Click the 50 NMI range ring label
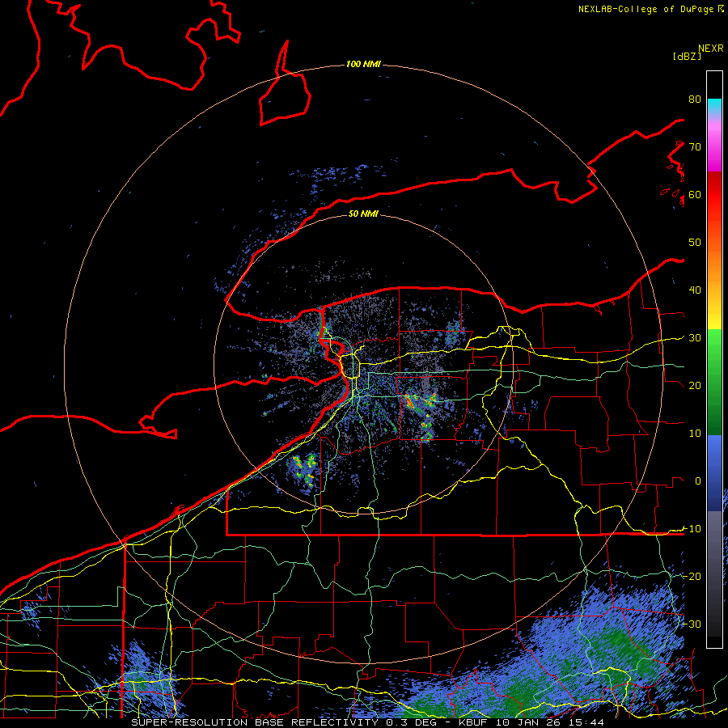This screenshot has height=728, width=728. tap(363, 214)
